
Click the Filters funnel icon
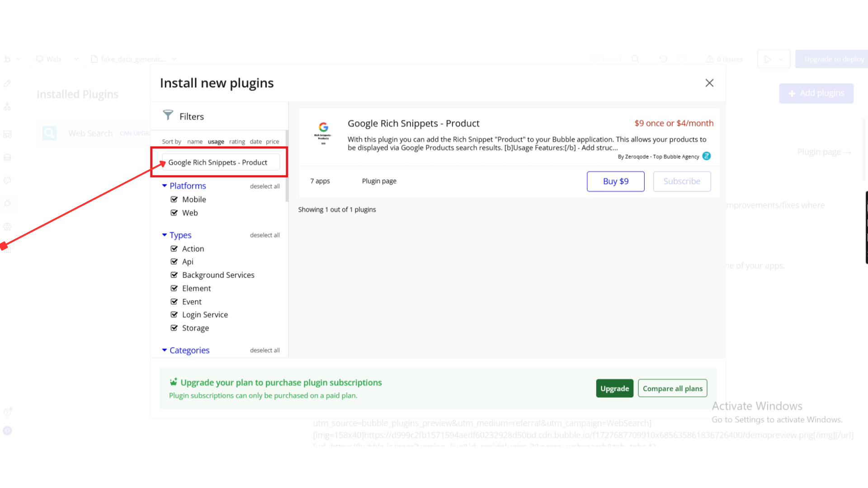168,115
